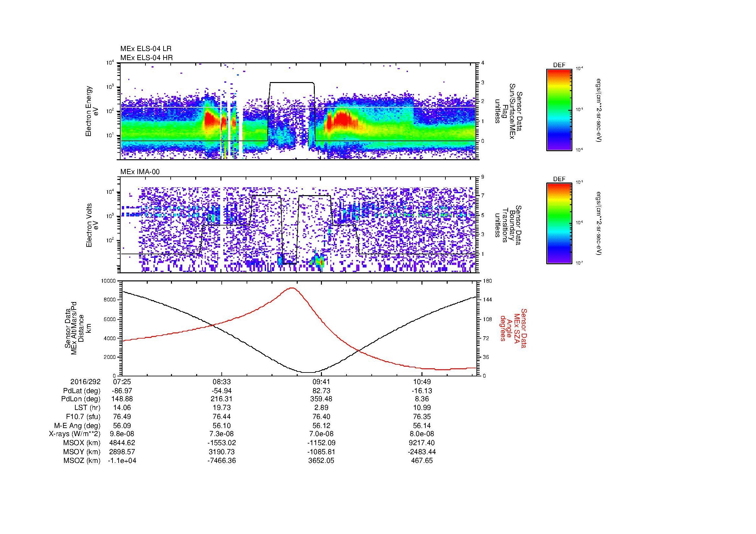Click the MSOX value '4844.62'
The image size is (756, 534).
click(x=122, y=443)
